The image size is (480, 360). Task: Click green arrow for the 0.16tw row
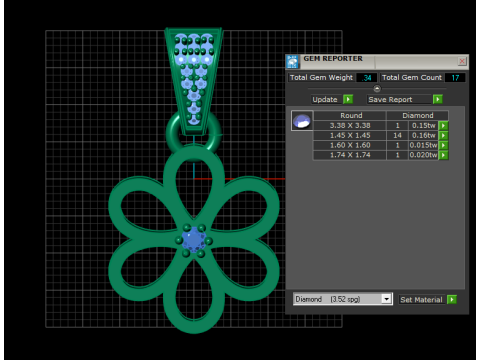[x=443, y=136]
